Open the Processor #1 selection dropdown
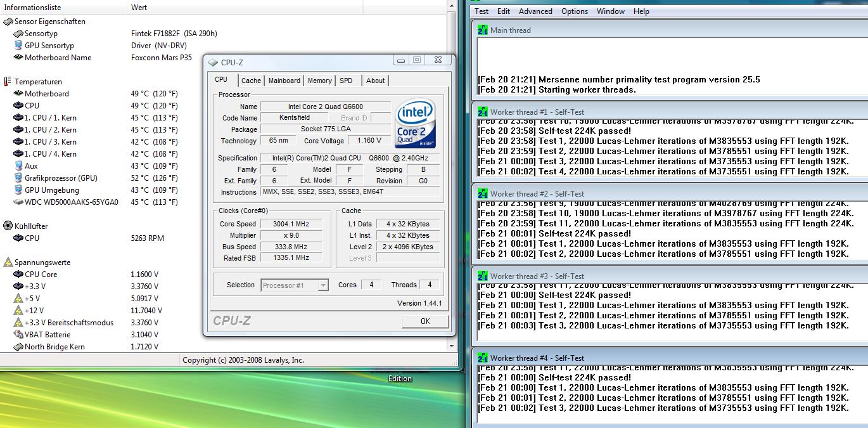The image size is (868, 428). point(323,285)
